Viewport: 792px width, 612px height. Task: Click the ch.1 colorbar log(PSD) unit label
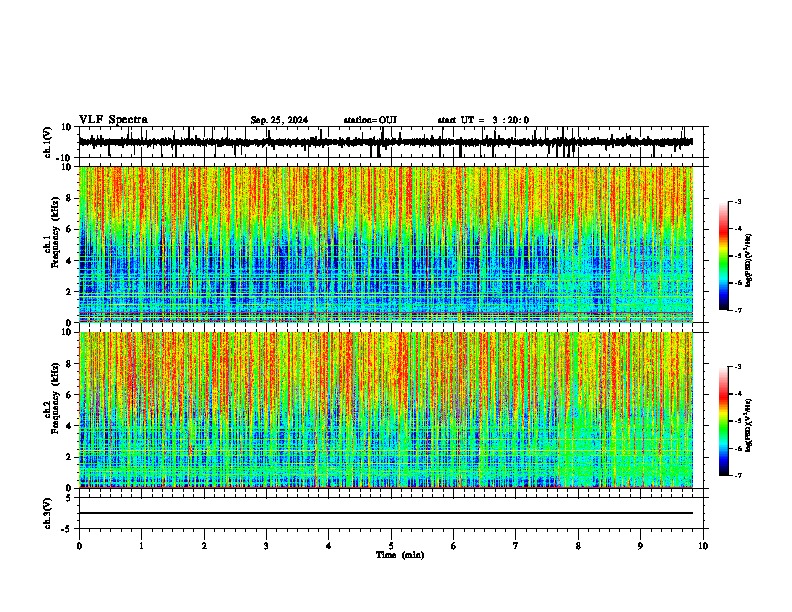pos(749,261)
